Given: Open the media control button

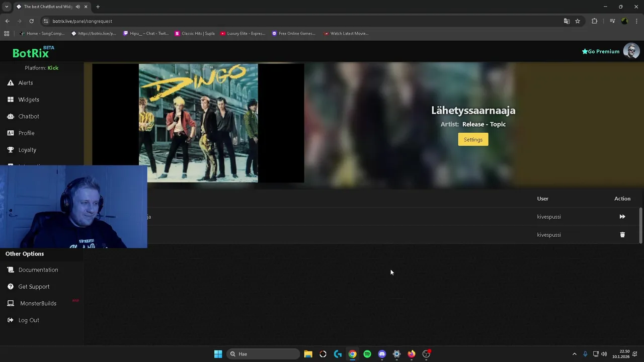Looking at the screenshot, I should tap(612, 21).
